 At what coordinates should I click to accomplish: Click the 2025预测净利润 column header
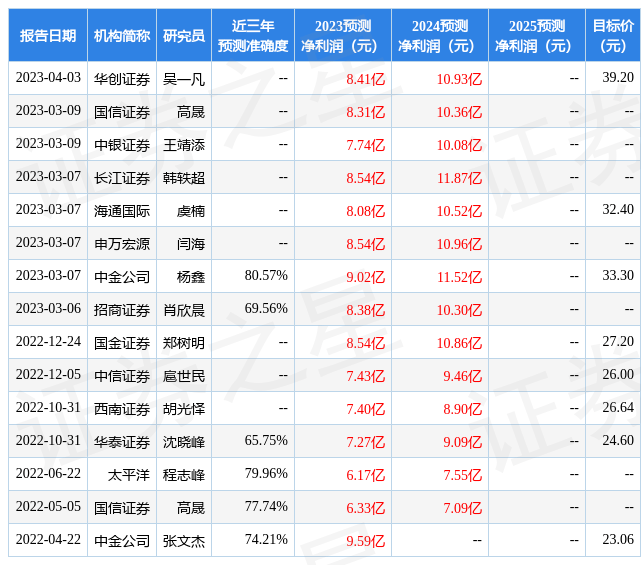(537, 36)
